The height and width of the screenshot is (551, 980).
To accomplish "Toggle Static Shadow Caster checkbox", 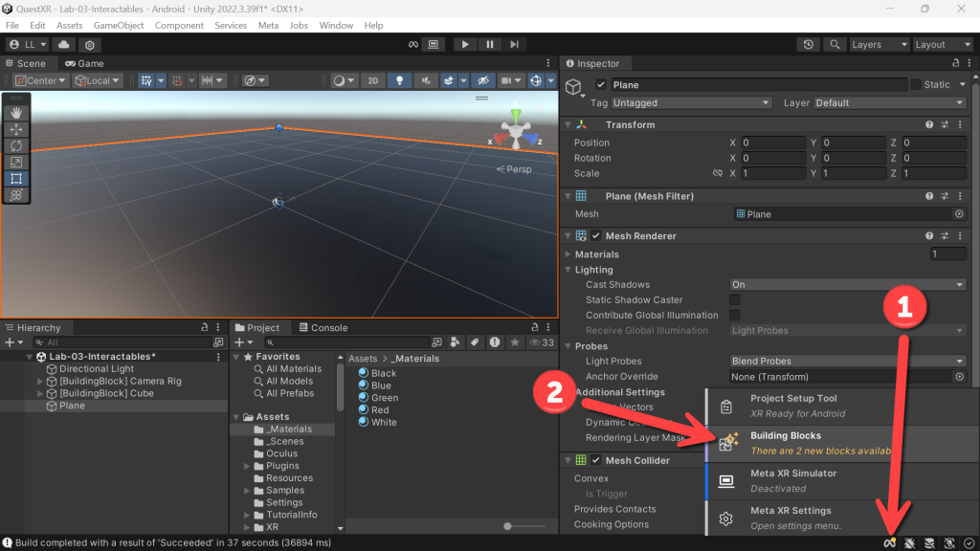I will coord(734,299).
